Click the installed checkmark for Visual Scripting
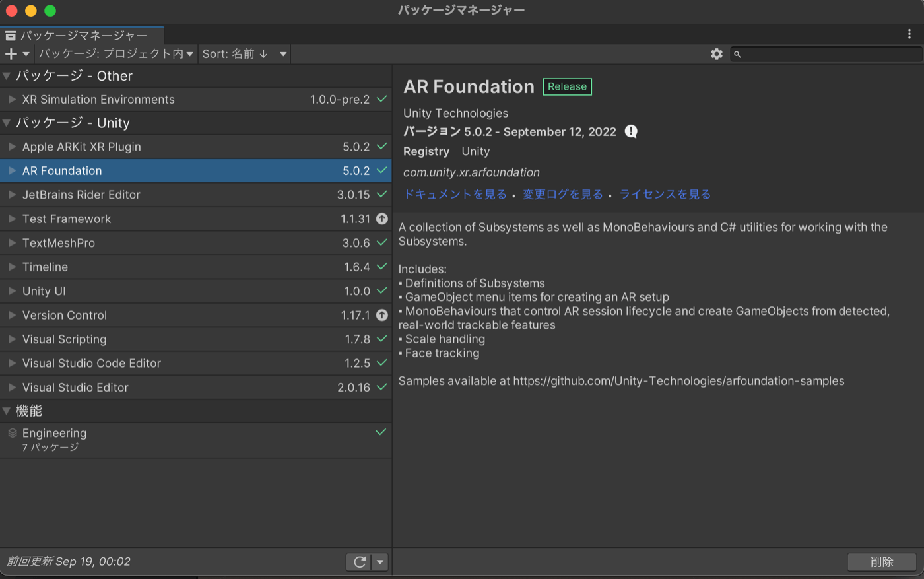The image size is (924, 579). [x=381, y=339]
